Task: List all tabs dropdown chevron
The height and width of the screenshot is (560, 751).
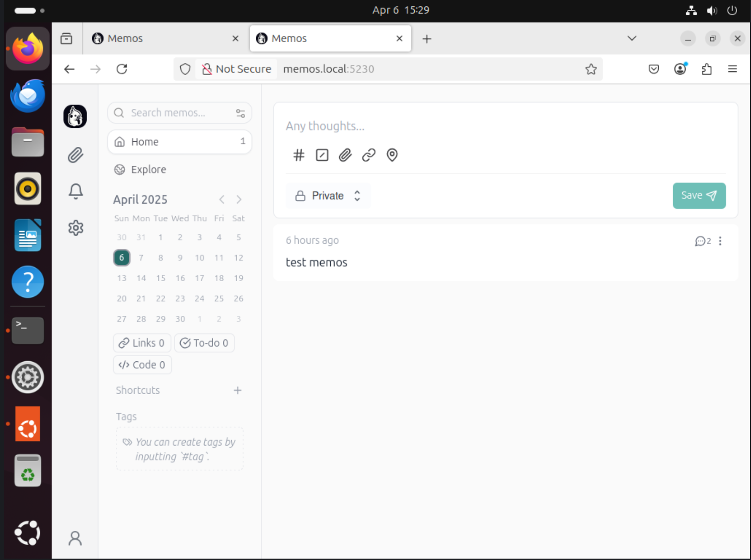Action: pos(632,38)
